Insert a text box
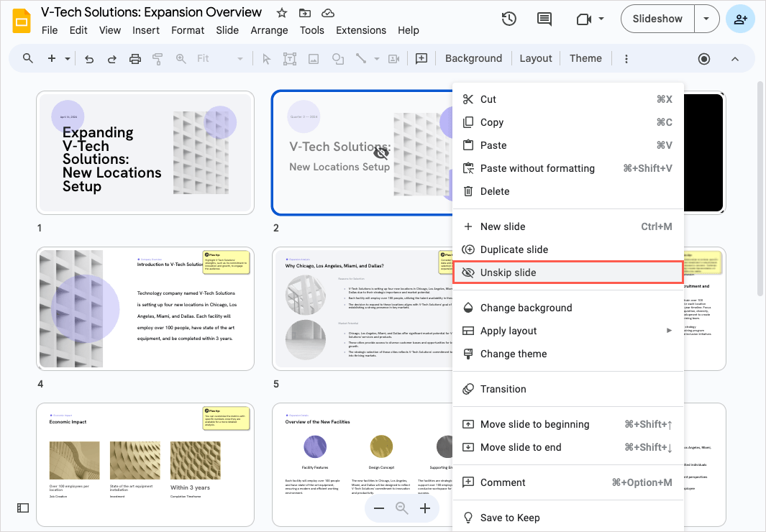The width and height of the screenshot is (766, 532). 290,59
